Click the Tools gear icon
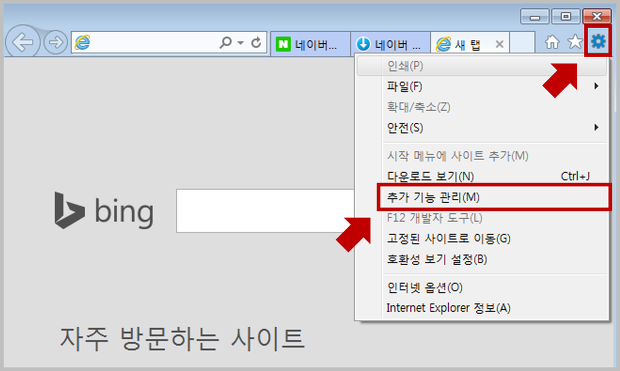The height and width of the screenshot is (371, 620). click(598, 41)
